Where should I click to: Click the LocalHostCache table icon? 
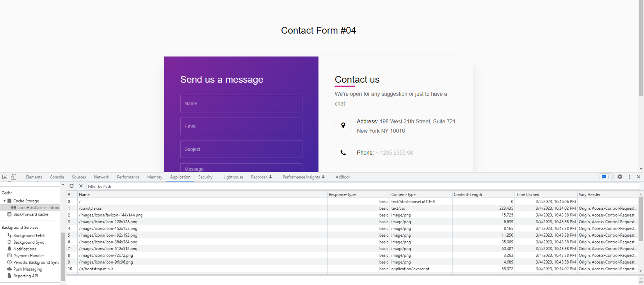click(14, 208)
